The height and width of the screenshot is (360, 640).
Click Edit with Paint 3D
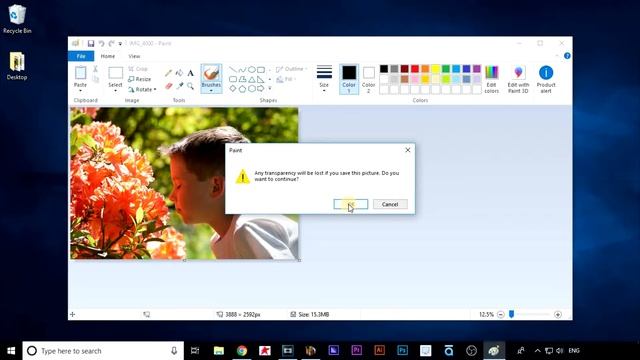518,79
